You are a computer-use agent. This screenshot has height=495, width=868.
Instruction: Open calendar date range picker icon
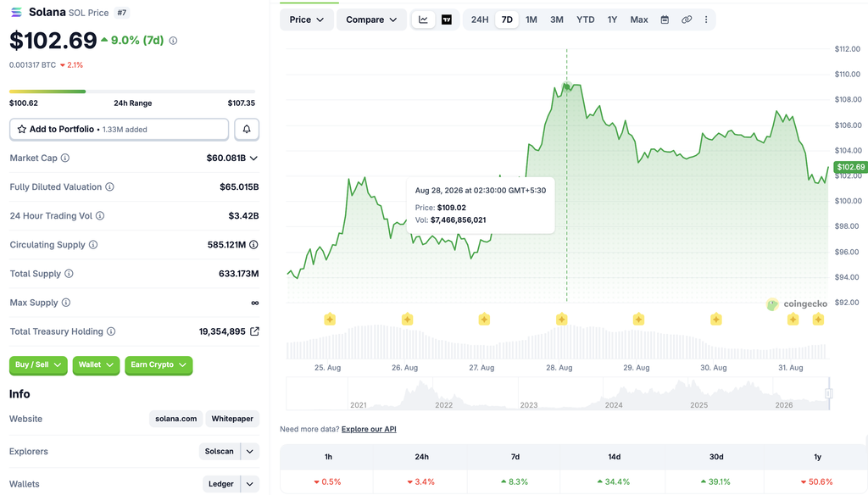point(665,19)
